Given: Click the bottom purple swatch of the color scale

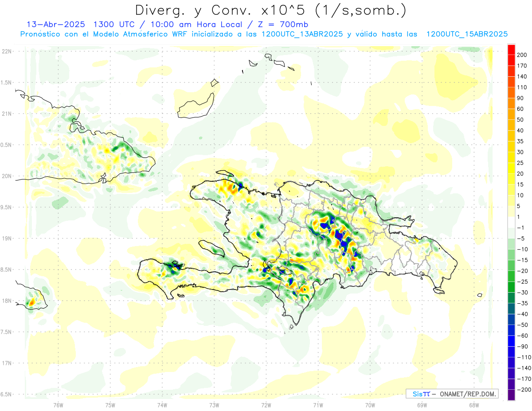Looking at the screenshot, I should coord(512,395).
